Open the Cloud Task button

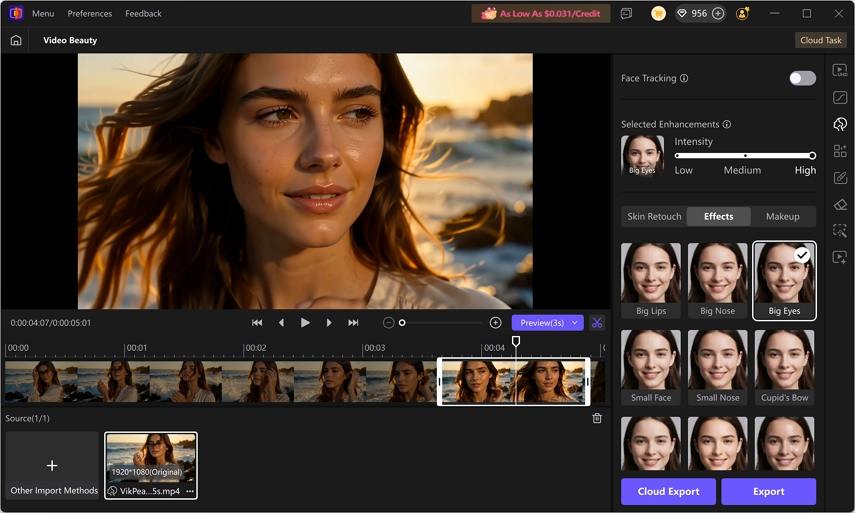click(x=821, y=40)
